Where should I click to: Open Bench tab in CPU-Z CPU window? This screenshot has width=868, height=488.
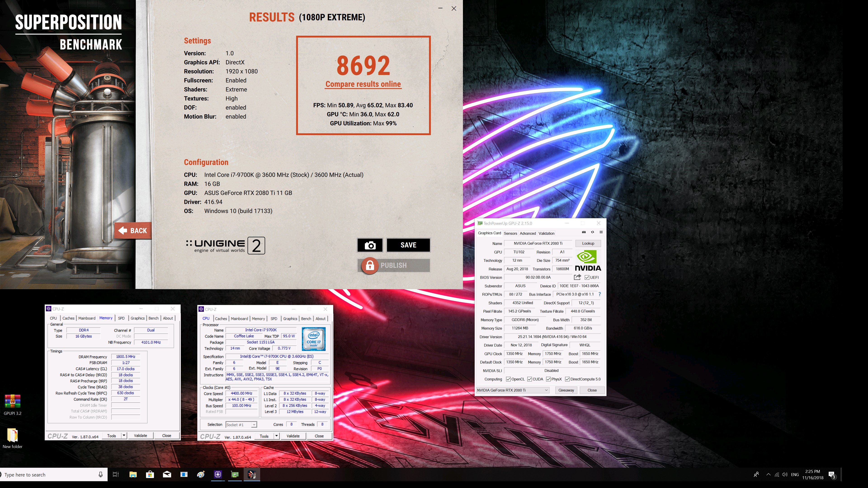pos(306,318)
